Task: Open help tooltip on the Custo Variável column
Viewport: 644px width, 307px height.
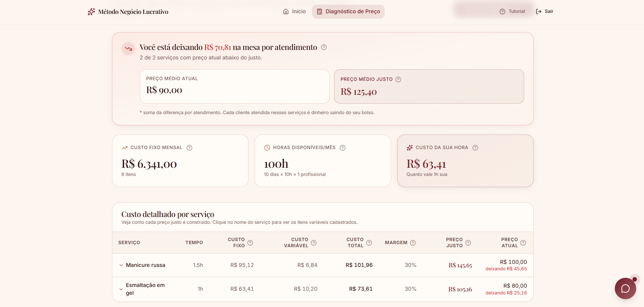Action: point(314,243)
